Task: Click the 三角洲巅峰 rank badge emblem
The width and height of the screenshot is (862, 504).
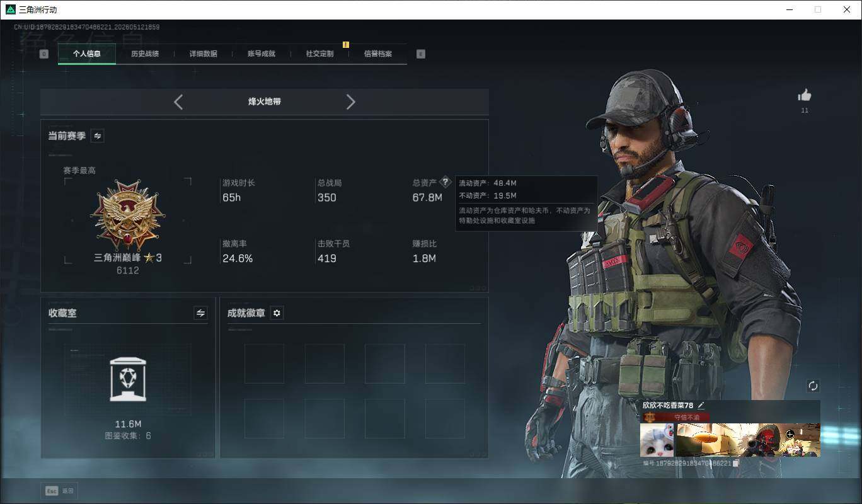Action: coord(127,215)
